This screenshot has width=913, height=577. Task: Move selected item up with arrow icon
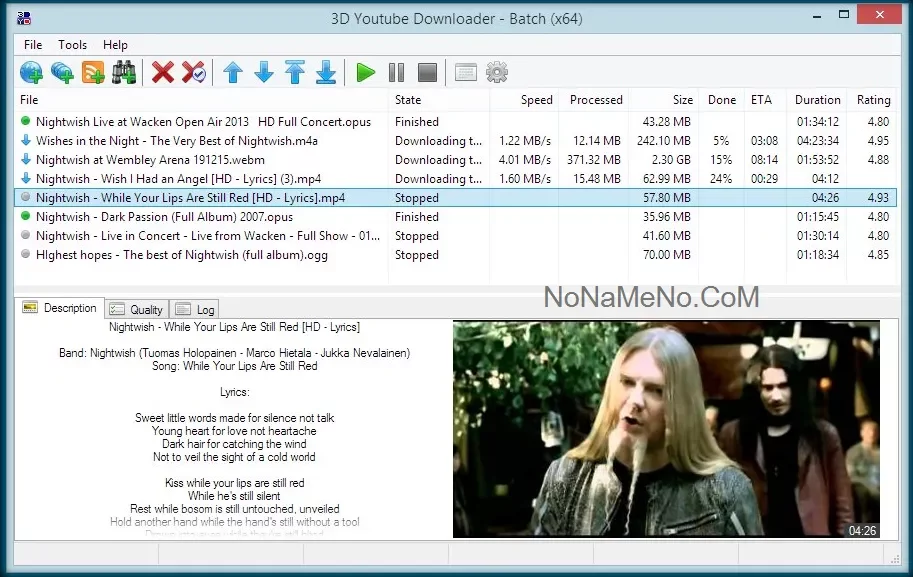(233, 72)
